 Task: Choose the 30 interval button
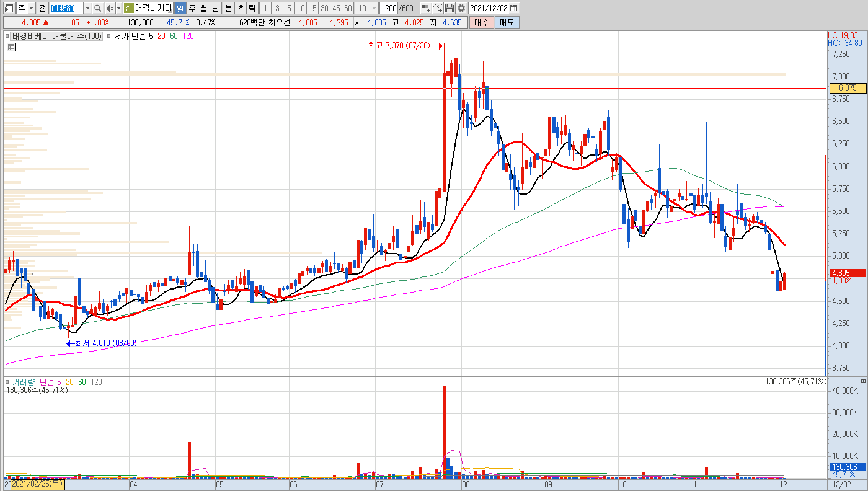tap(324, 8)
